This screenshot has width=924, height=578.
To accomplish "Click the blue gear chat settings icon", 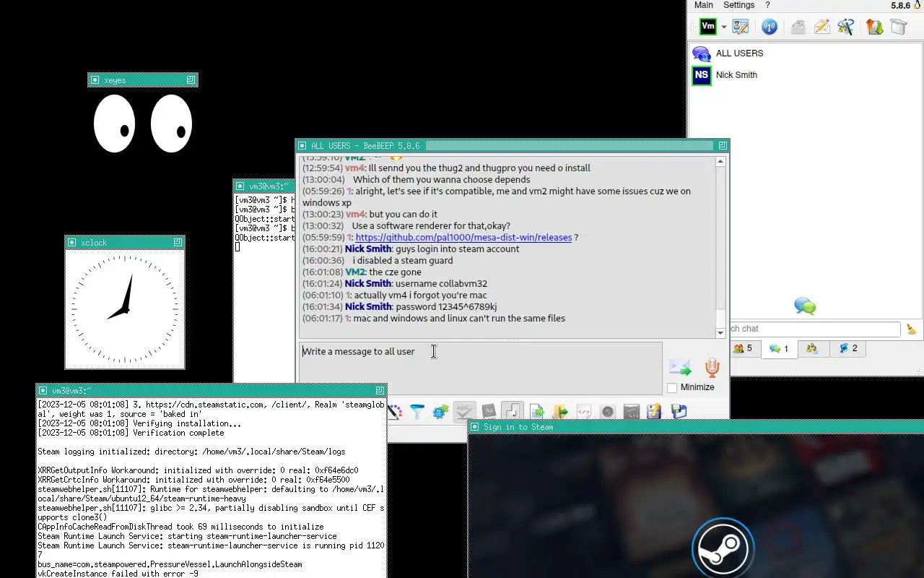I will pos(440,412).
